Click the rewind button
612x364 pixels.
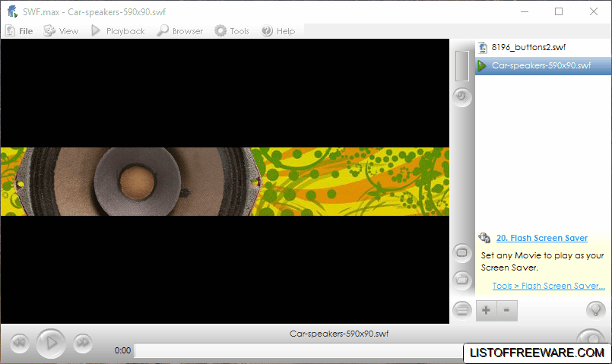point(20,343)
